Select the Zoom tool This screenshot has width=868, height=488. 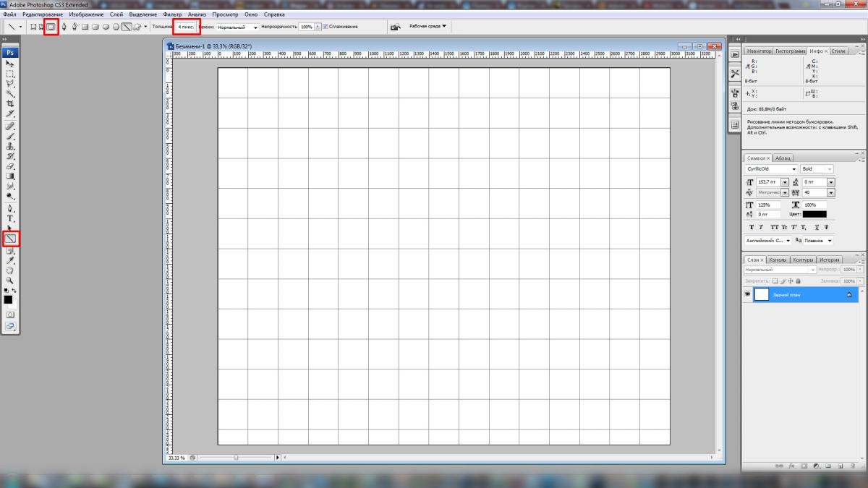(11, 280)
